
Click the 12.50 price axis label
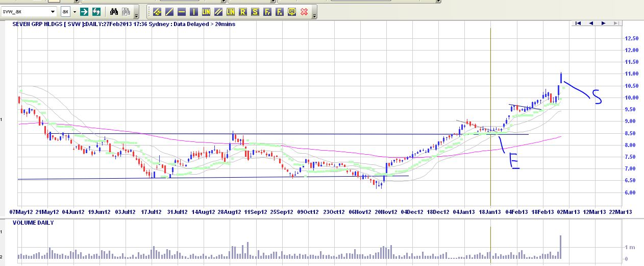coord(632,38)
